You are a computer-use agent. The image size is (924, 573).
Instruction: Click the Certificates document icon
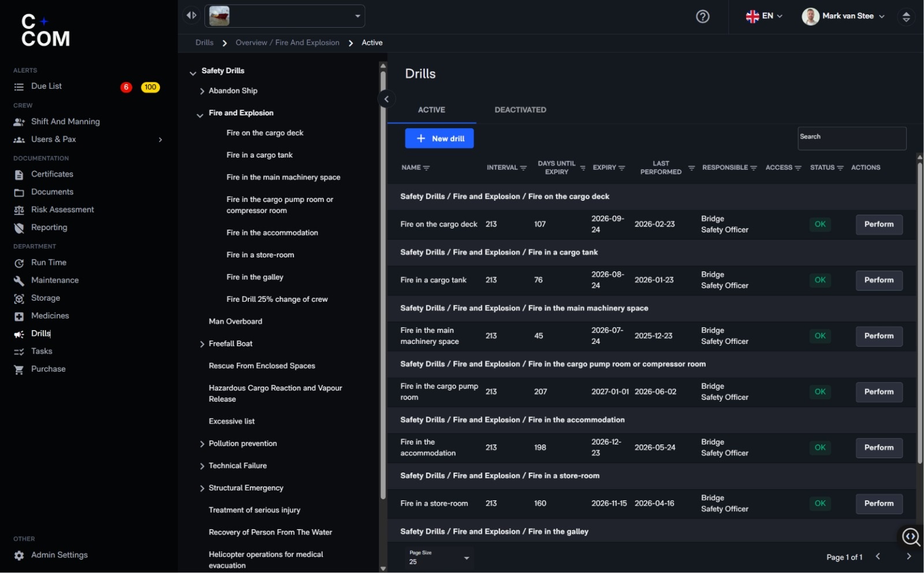19,174
